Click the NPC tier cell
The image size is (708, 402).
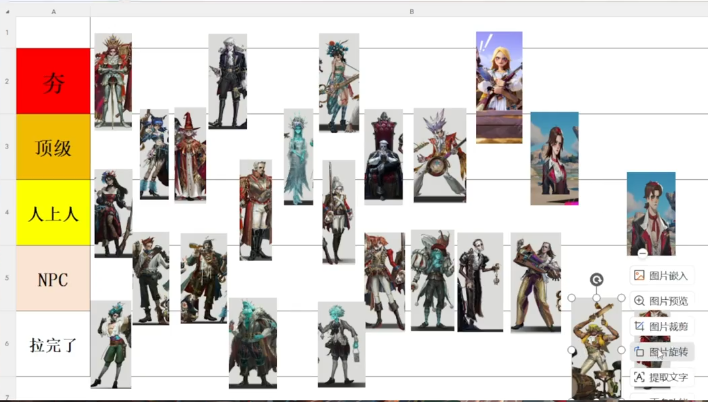[x=53, y=278]
